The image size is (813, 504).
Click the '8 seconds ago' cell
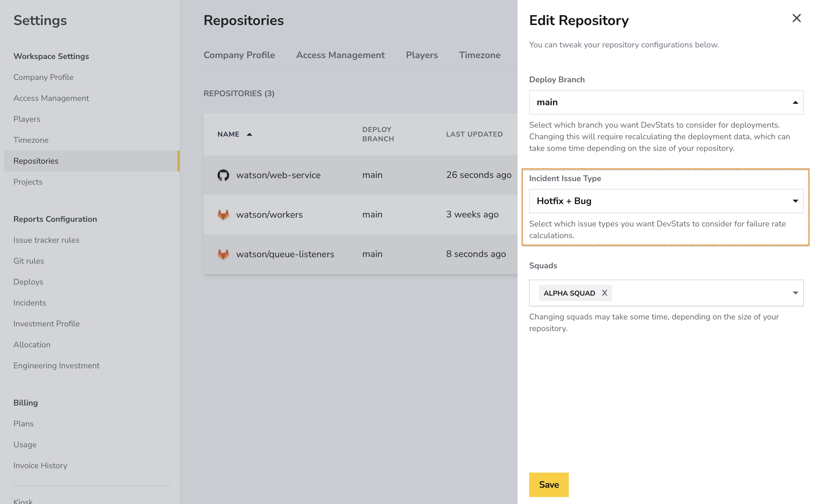click(476, 254)
